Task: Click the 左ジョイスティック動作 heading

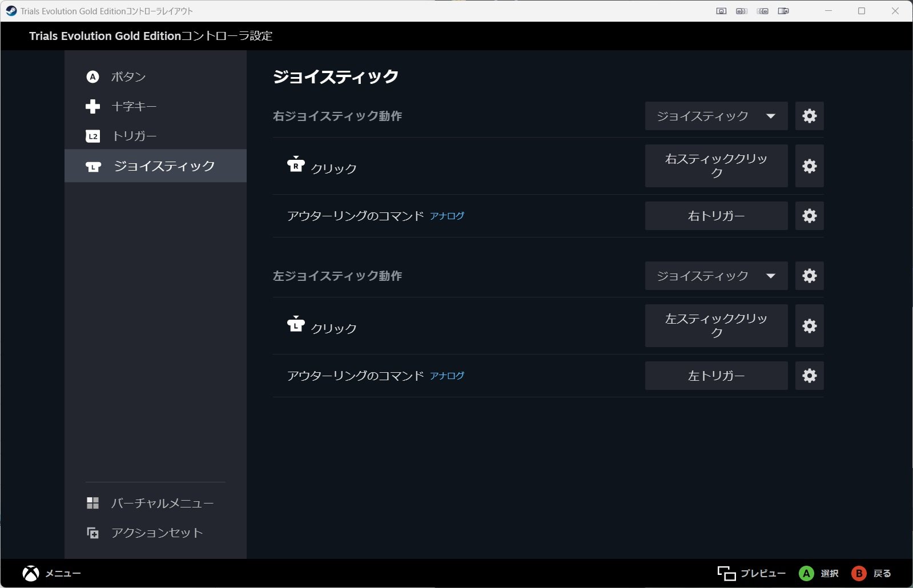Action: (x=337, y=276)
